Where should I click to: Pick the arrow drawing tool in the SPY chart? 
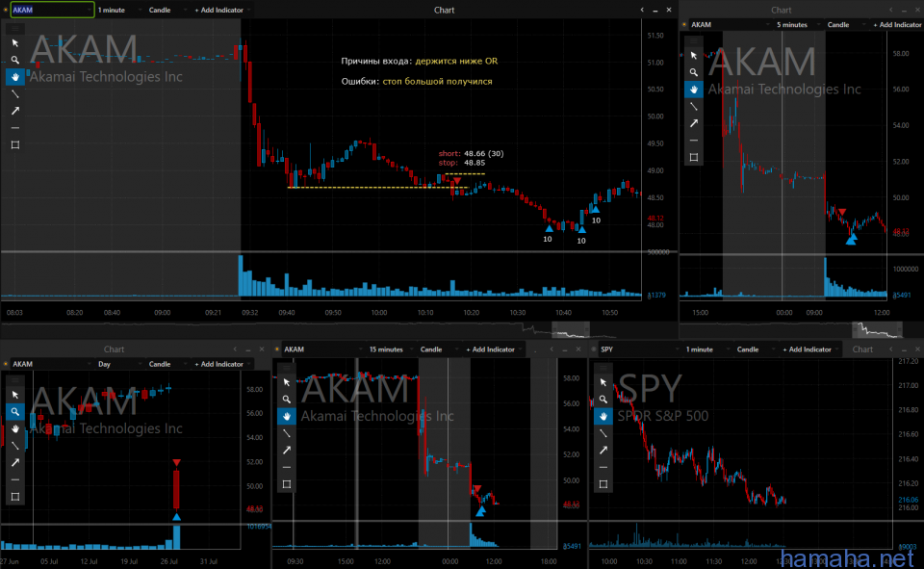tap(603, 451)
